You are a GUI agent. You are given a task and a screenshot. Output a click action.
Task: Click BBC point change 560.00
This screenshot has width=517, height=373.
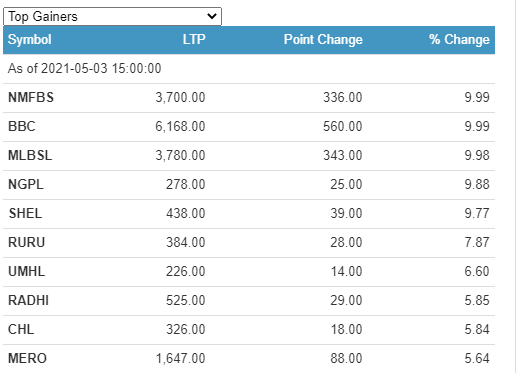[343, 127]
